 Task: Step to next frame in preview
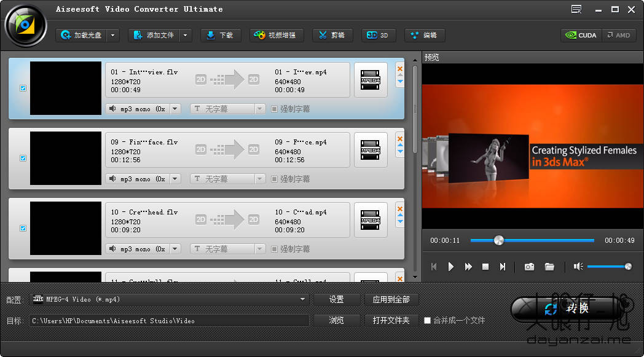click(502, 267)
